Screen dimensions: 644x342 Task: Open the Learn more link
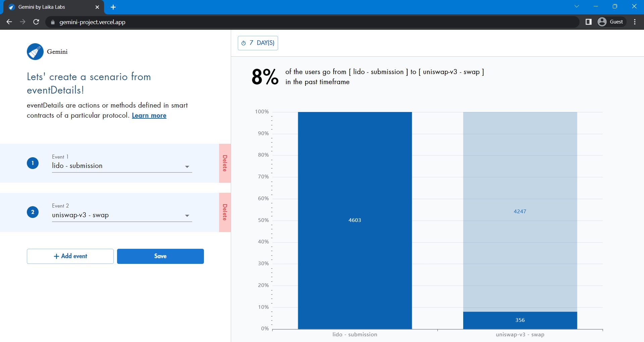(x=149, y=115)
